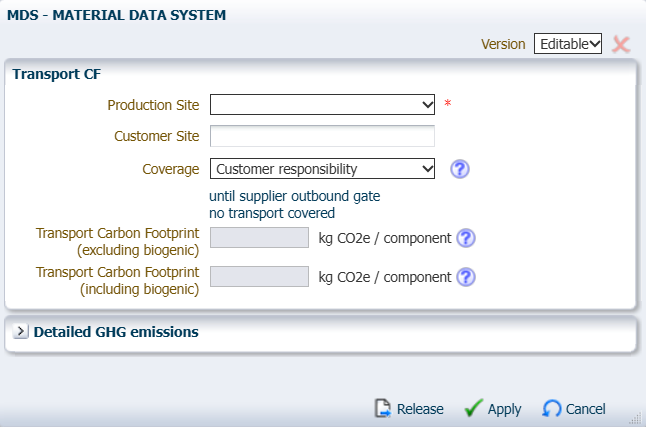This screenshot has height=427, width=646.
Task: Select the excluding biogenic footprint field
Action: click(259, 238)
